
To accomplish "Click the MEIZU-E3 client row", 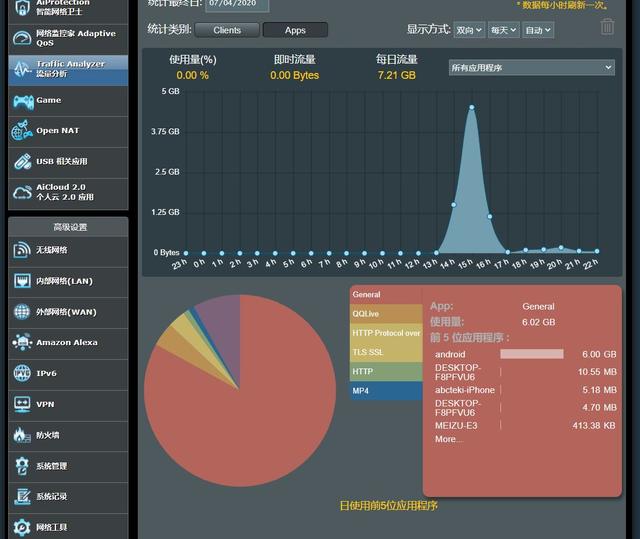I will 525,426.
